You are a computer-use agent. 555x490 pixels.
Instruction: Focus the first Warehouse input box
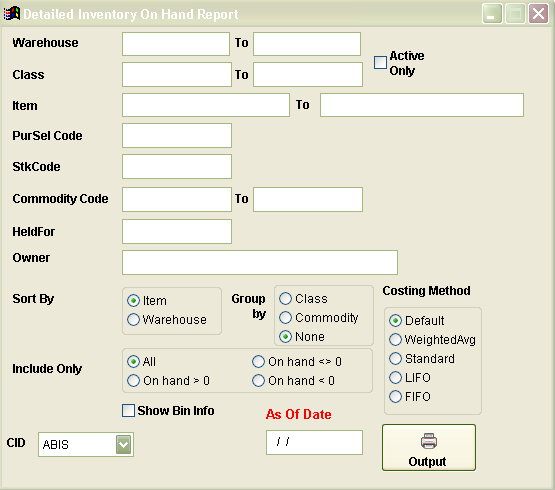[176, 44]
